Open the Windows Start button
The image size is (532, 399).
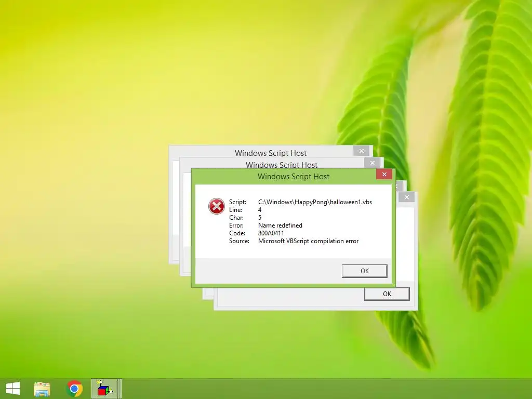point(13,389)
